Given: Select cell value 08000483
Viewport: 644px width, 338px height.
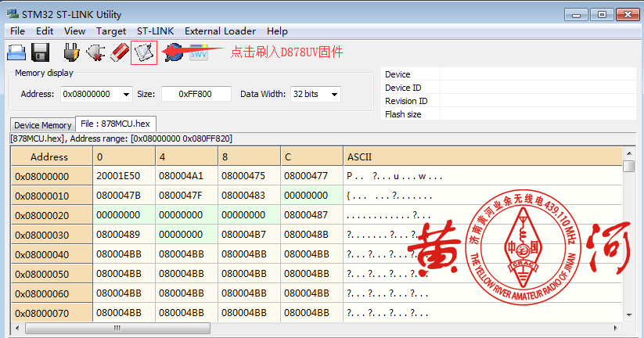Looking at the screenshot, I should (250, 196).
